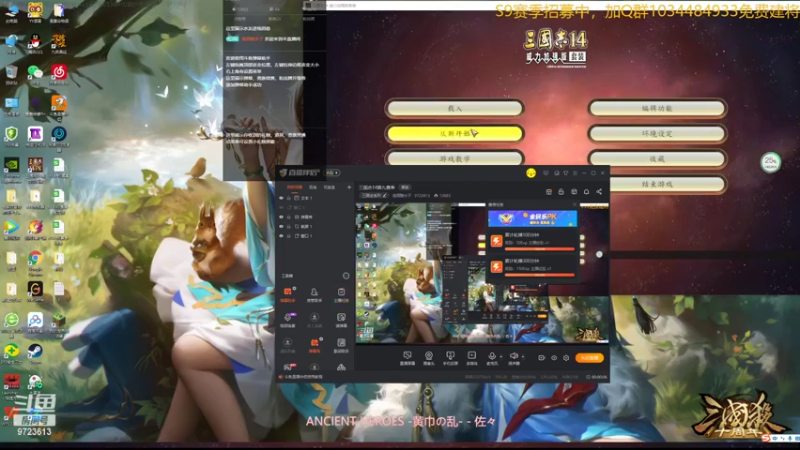Toggle eye of bottom 窗口 1 source

tap(281, 236)
